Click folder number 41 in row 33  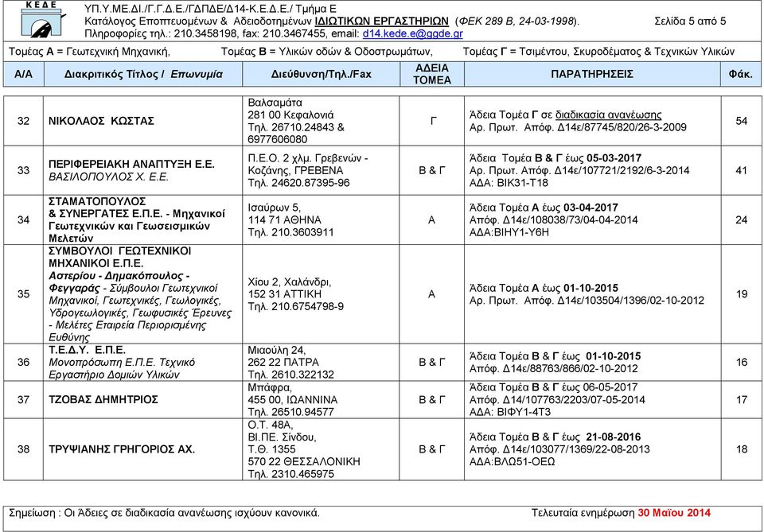tap(742, 170)
